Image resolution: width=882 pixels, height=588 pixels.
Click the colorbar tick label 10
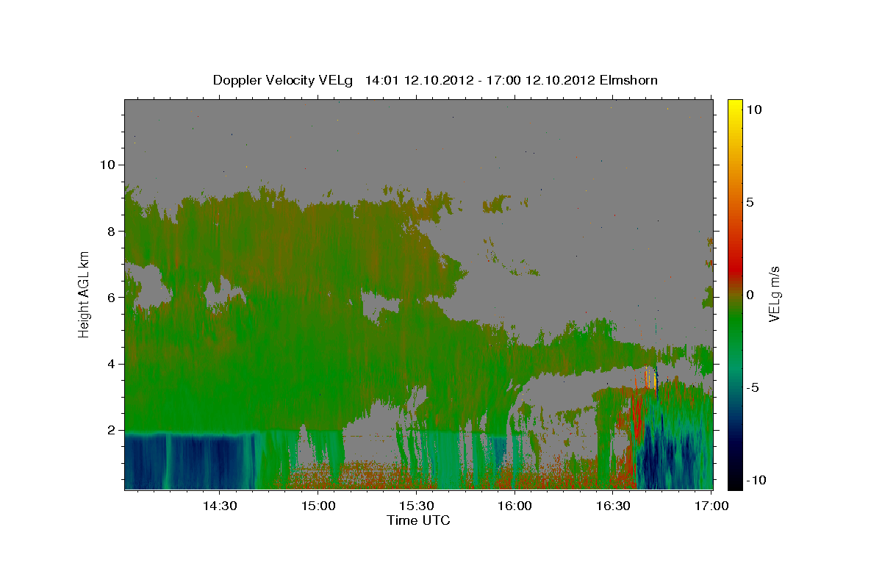754,109
